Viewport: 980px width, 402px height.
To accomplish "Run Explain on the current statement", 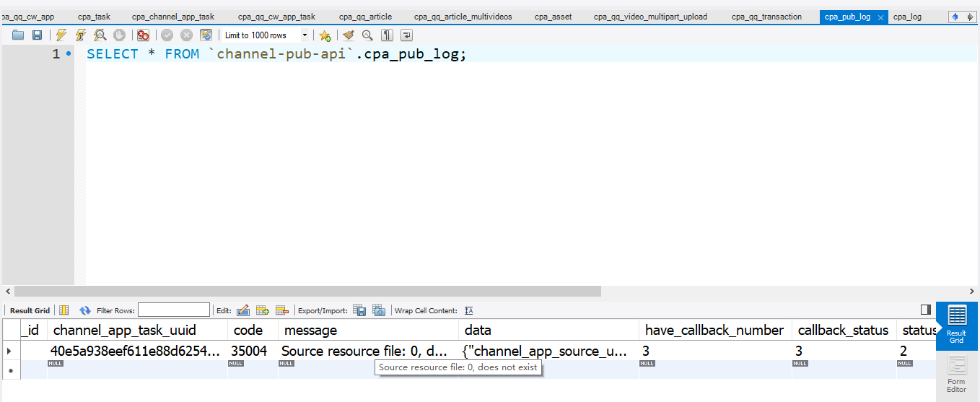I will pyautogui.click(x=100, y=35).
